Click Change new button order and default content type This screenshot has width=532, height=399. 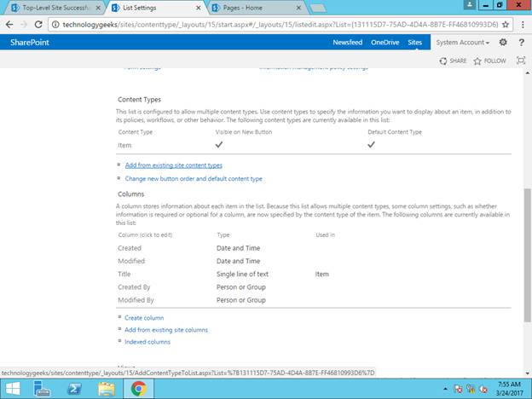[x=194, y=178]
